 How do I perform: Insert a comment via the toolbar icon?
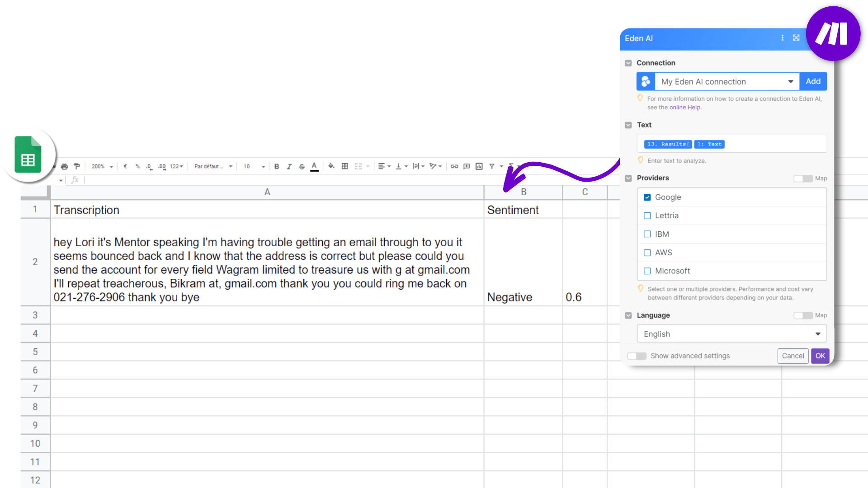(466, 166)
